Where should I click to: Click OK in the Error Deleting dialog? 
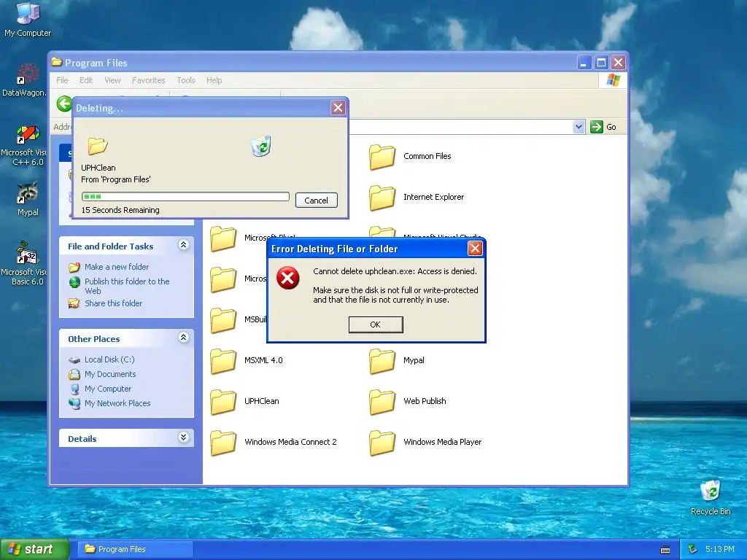point(376,324)
